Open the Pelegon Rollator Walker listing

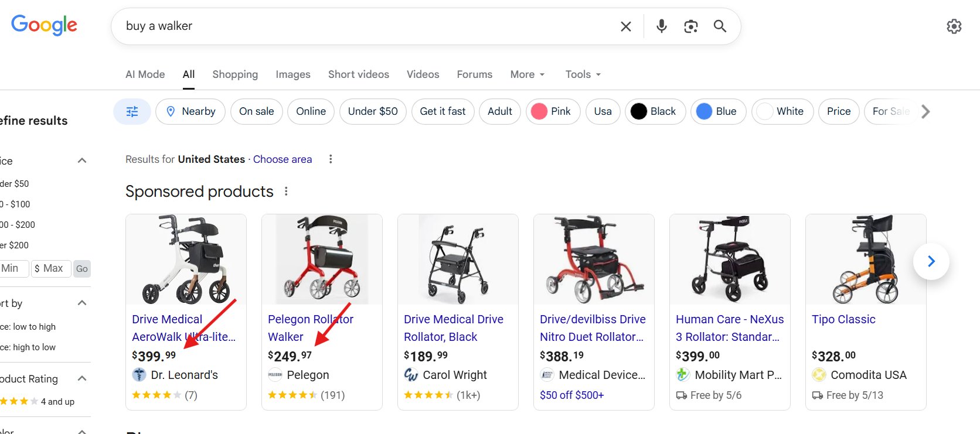tap(310, 327)
